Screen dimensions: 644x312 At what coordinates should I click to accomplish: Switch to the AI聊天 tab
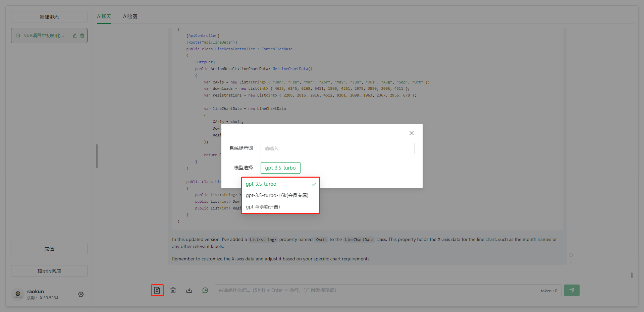point(104,16)
